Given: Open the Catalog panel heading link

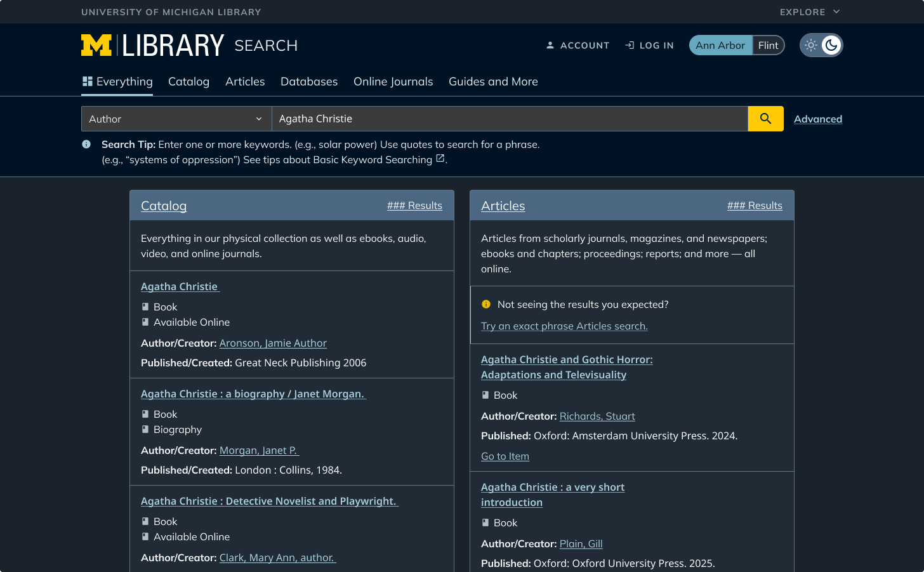Looking at the screenshot, I should tap(164, 206).
